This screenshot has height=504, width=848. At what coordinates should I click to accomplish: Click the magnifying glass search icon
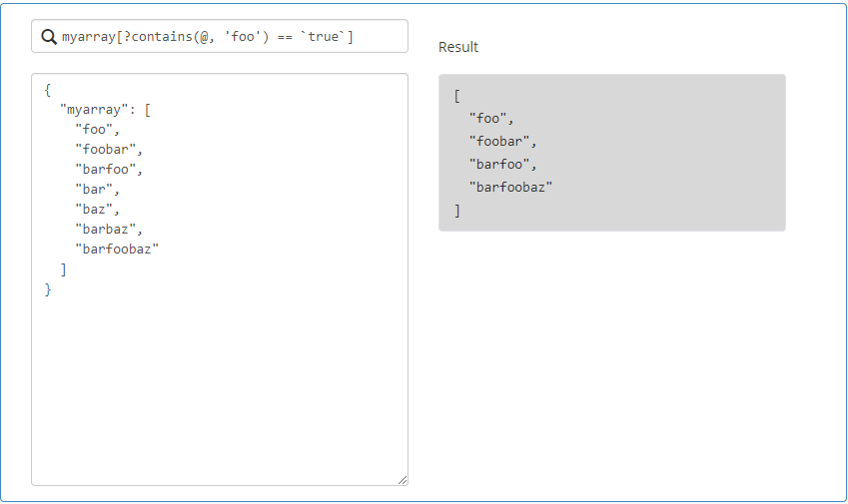[x=49, y=37]
